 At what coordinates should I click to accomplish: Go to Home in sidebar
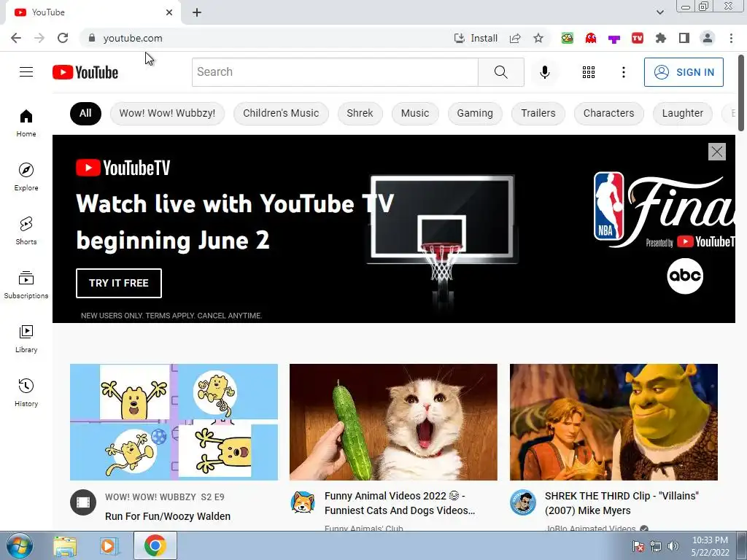[x=26, y=122]
